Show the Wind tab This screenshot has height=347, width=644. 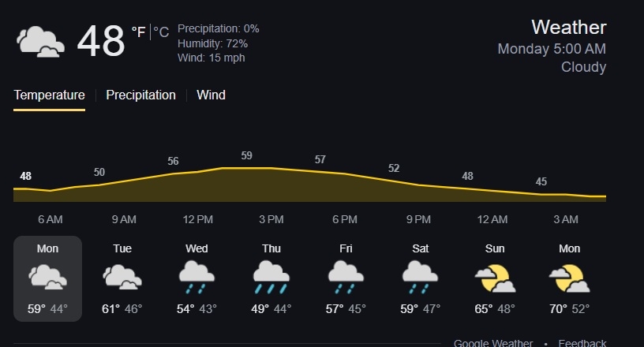tap(211, 95)
